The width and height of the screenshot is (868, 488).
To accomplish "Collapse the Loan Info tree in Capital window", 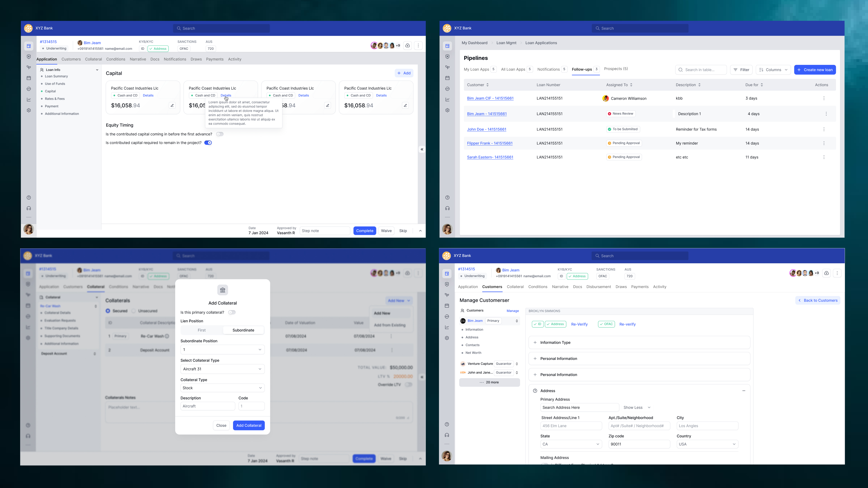I will coord(97,70).
